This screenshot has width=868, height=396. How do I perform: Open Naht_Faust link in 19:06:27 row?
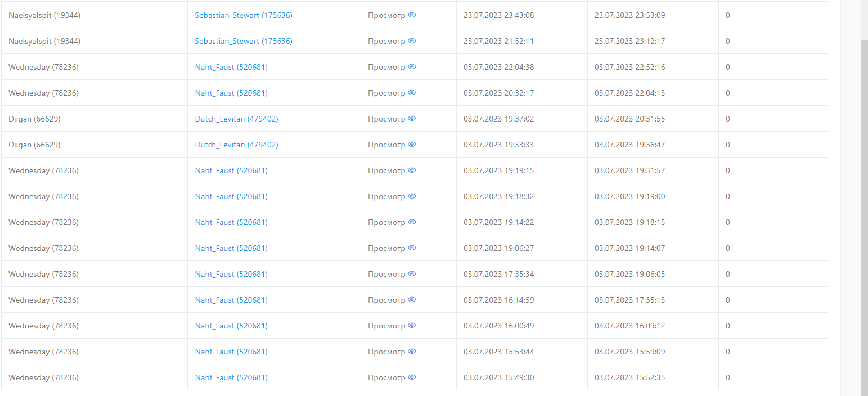tap(231, 248)
